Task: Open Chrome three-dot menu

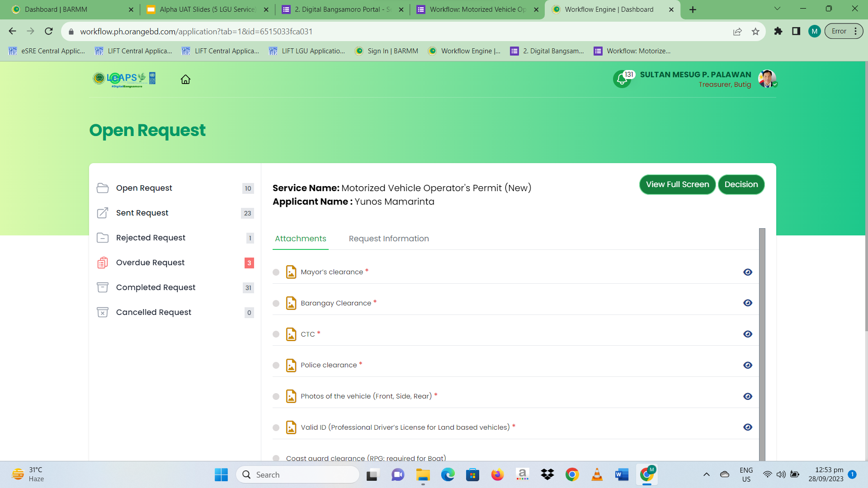Action: pos(856,31)
